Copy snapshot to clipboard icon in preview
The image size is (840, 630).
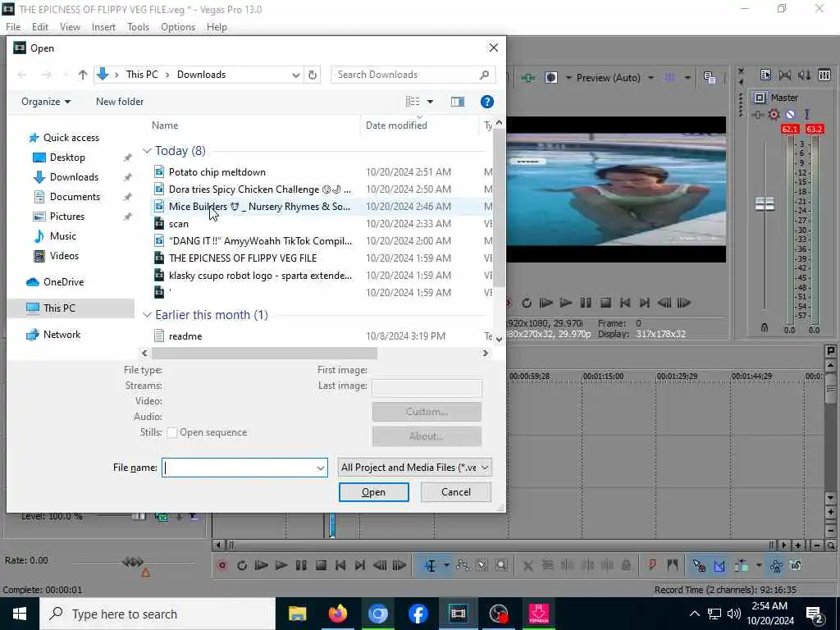(710, 78)
